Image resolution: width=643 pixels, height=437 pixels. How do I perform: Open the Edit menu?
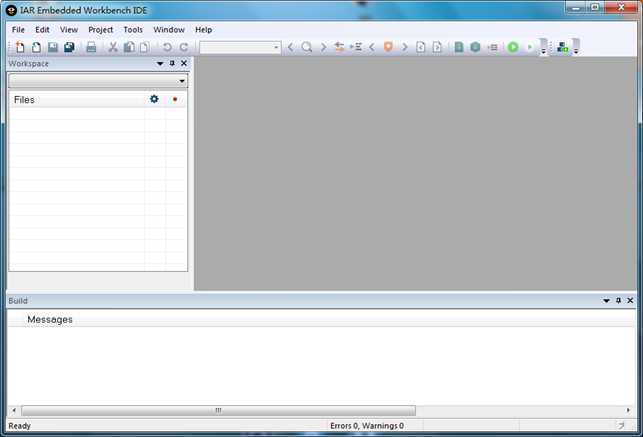42,30
